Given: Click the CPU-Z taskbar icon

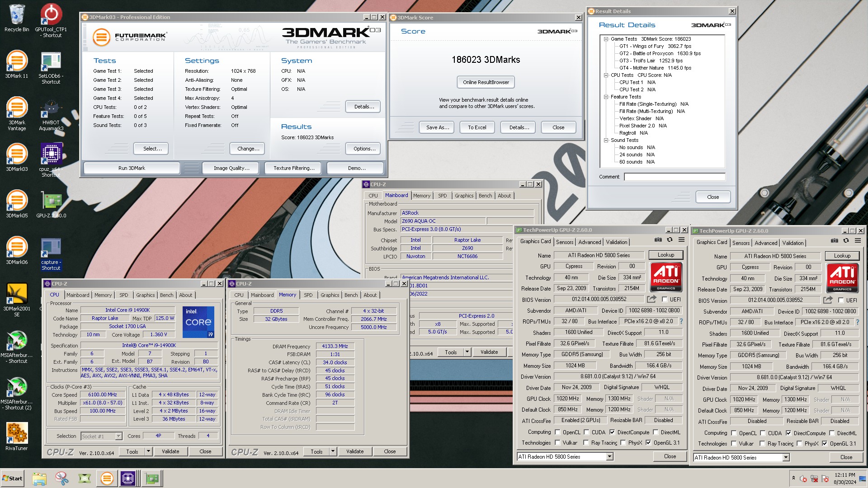Looking at the screenshot, I should point(127,479).
